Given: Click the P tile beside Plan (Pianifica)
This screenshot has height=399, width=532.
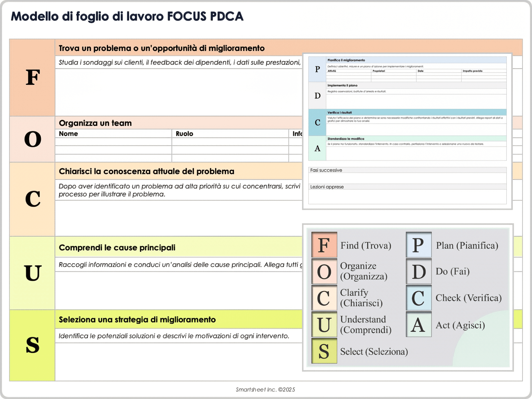Looking at the screenshot, I should pos(419,245).
